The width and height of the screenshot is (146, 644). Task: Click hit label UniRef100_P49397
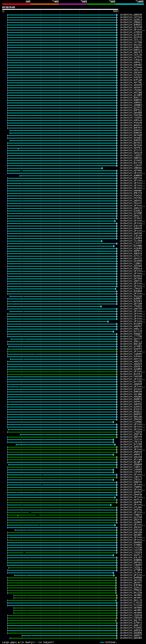click(x=131, y=77)
